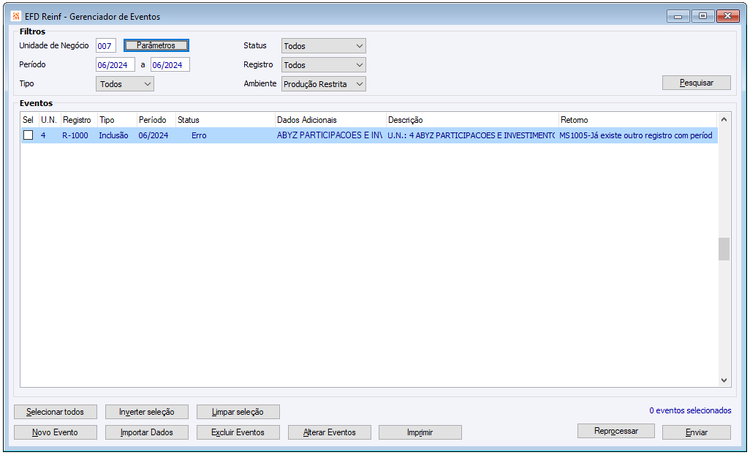
Task: Click the Período end date field
Action: point(170,65)
